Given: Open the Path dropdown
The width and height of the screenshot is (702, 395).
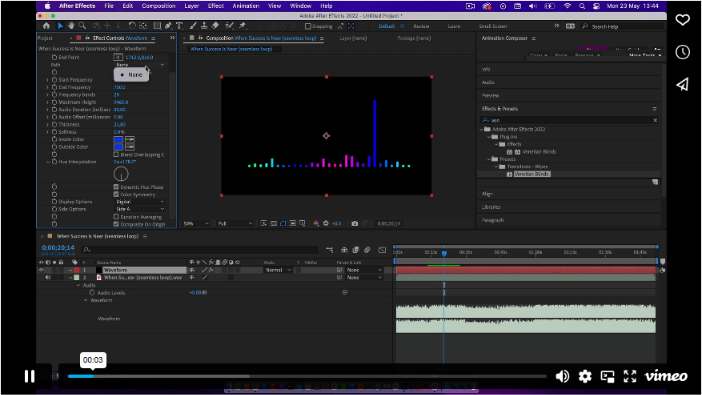Looking at the screenshot, I should (140, 65).
